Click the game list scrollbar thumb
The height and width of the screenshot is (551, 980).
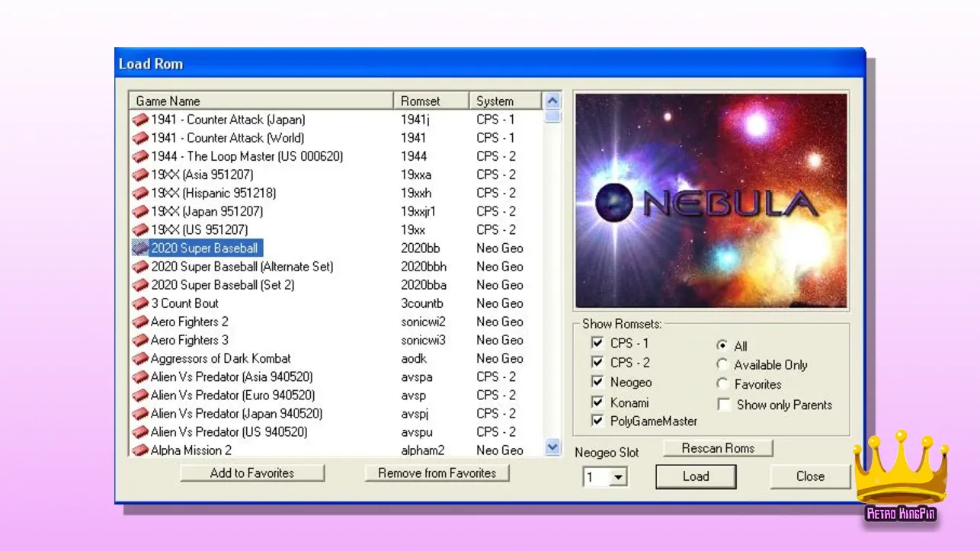[553, 117]
